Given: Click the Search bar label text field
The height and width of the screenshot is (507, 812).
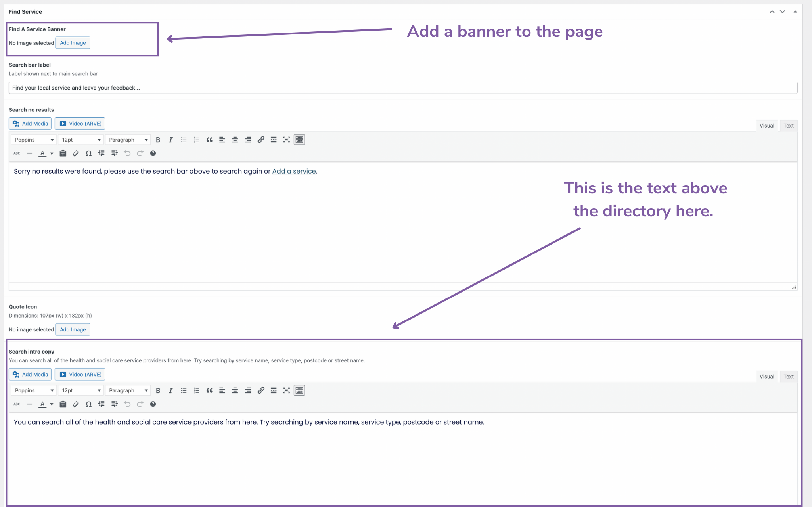Looking at the screenshot, I should pyautogui.click(x=402, y=88).
